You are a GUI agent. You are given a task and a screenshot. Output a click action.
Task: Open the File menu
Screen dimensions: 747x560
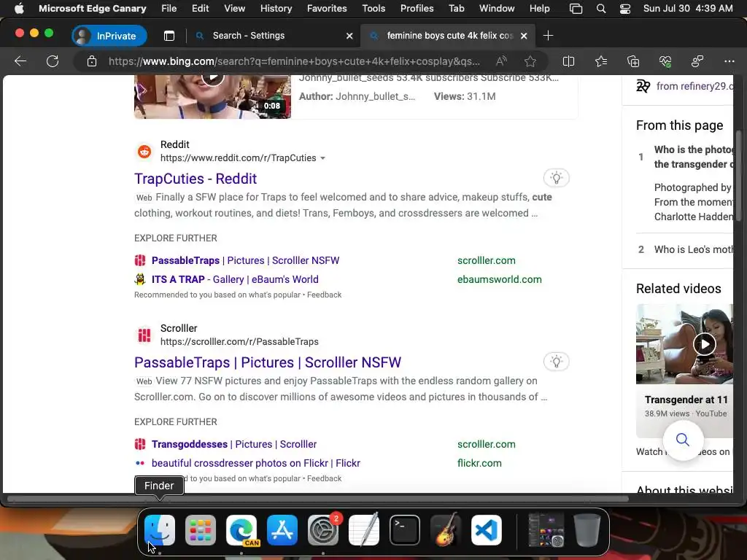pyautogui.click(x=169, y=8)
